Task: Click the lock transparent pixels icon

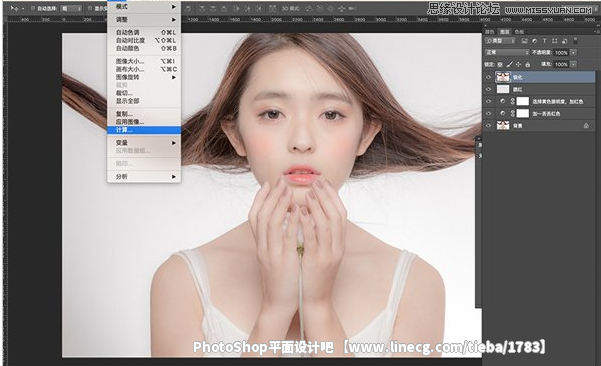Action: pos(500,64)
